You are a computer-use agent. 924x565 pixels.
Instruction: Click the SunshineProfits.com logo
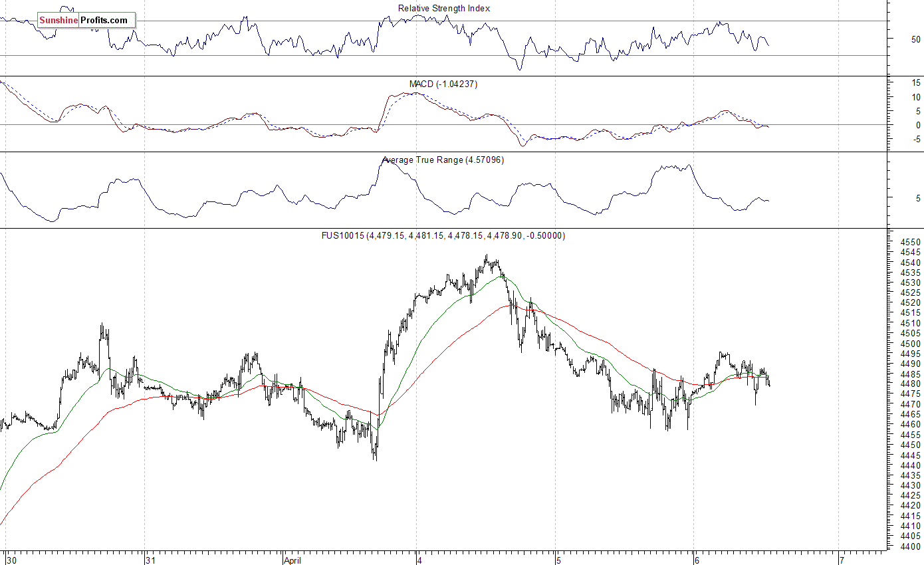[x=86, y=21]
